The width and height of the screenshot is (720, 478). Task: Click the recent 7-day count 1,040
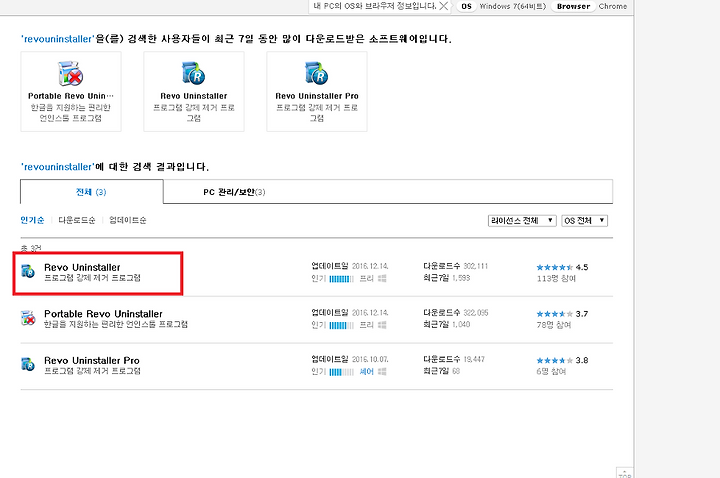[x=461, y=325]
